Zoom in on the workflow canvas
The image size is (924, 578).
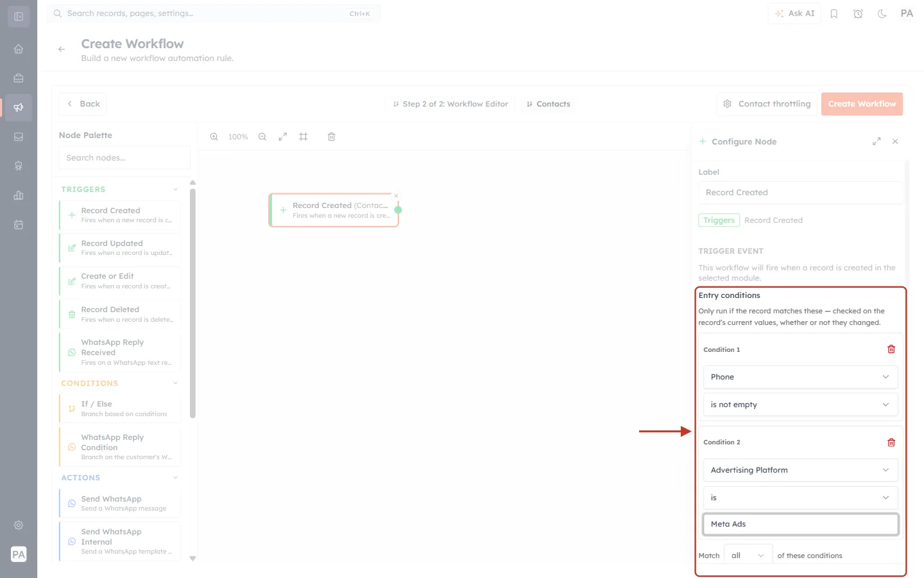[x=214, y=137]
